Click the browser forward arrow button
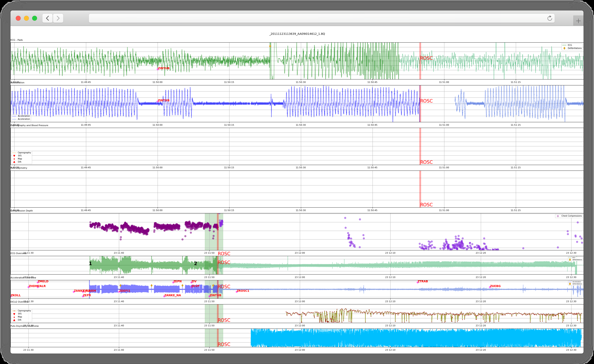The width and height of the screenshot is (594, 364). coord(58,18)
